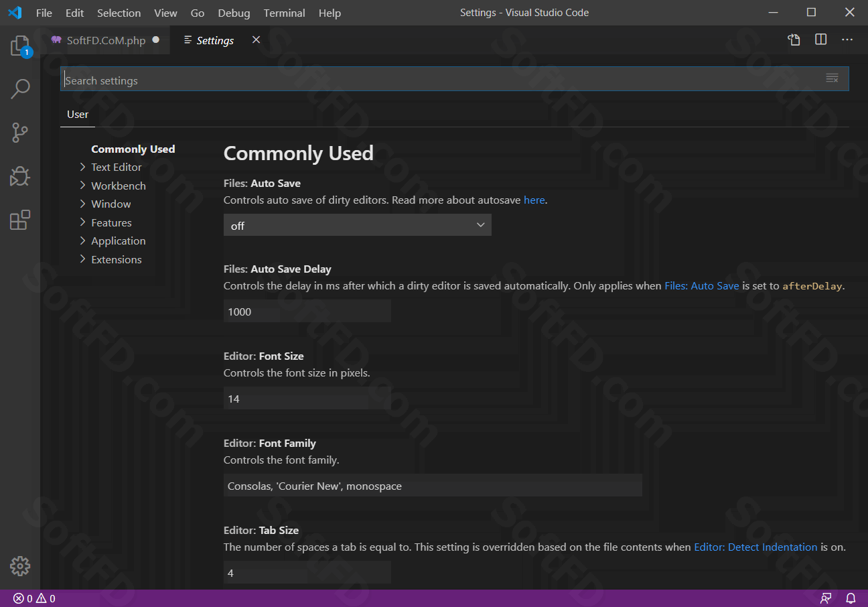
Task: Click the Files: Auto Save Delay title
Action: [277, 269]
